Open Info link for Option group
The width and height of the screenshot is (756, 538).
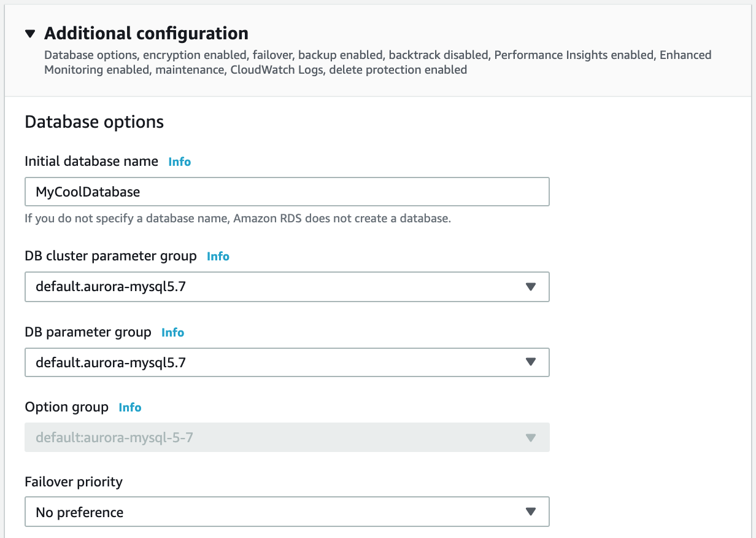click(x=130, y=407)
